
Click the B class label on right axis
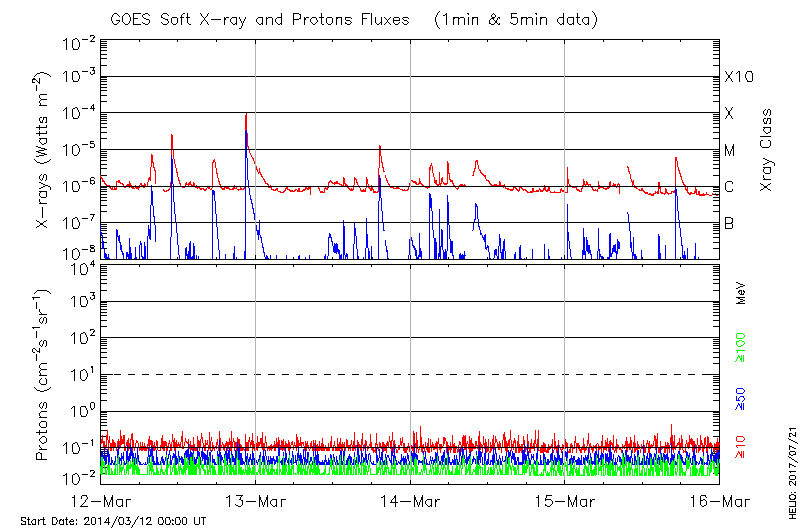[729, 223]
